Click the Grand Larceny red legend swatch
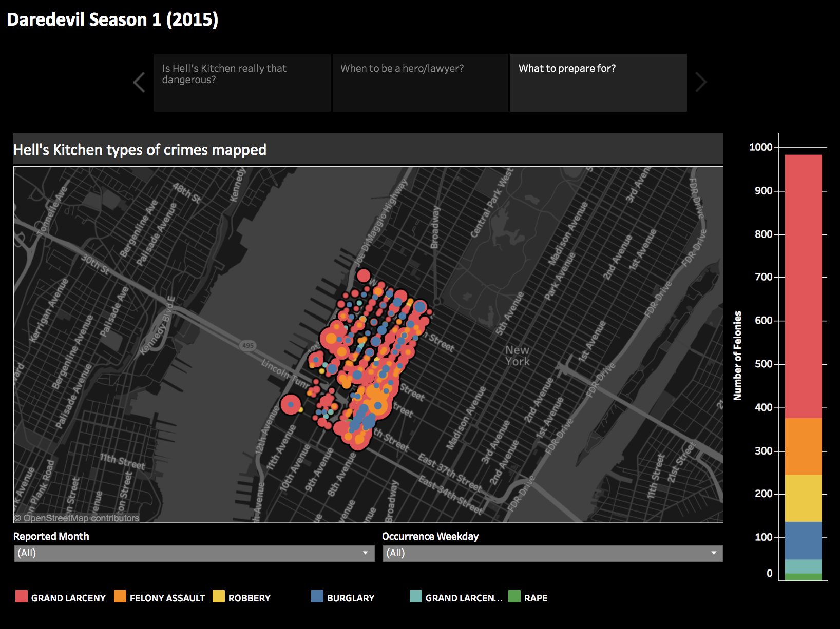This screenshot has width=840, height=629. tap(22, 596)
